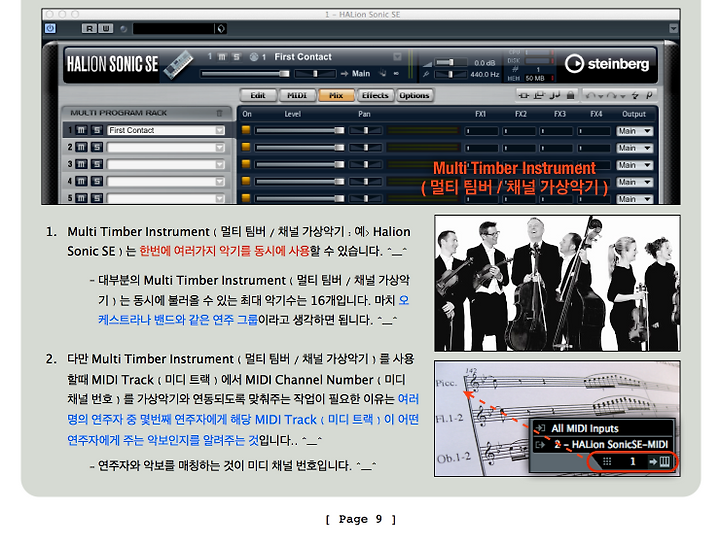Image resolution: width=720 pixels, height=544 pixels.
Task: Open the Effects tab
Action: pyautogui.click(x=375, y=95)
